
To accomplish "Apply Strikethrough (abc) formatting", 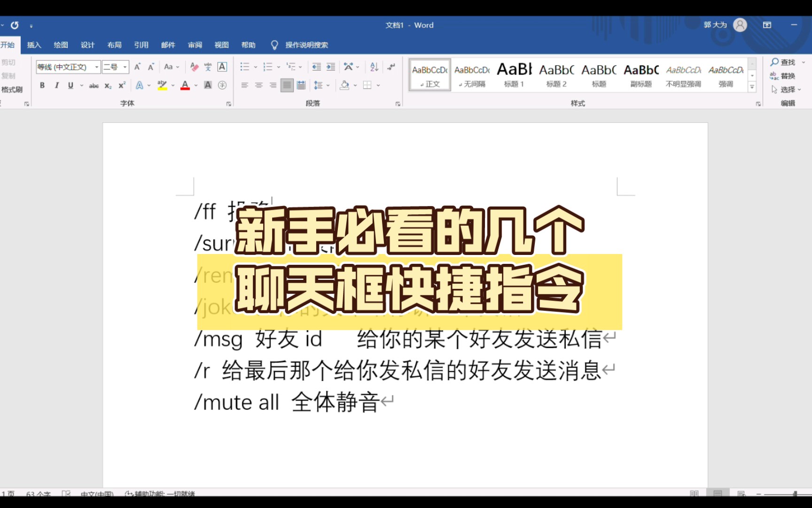I will [94, 86].
